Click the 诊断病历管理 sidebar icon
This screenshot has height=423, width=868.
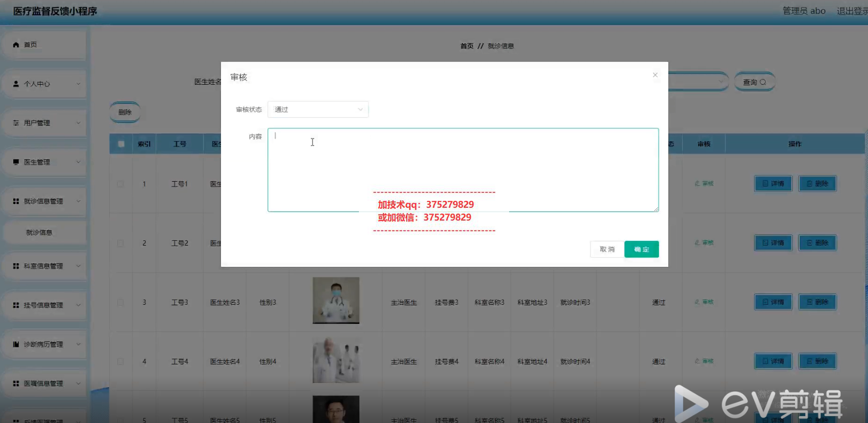click(x=16, y=345)
